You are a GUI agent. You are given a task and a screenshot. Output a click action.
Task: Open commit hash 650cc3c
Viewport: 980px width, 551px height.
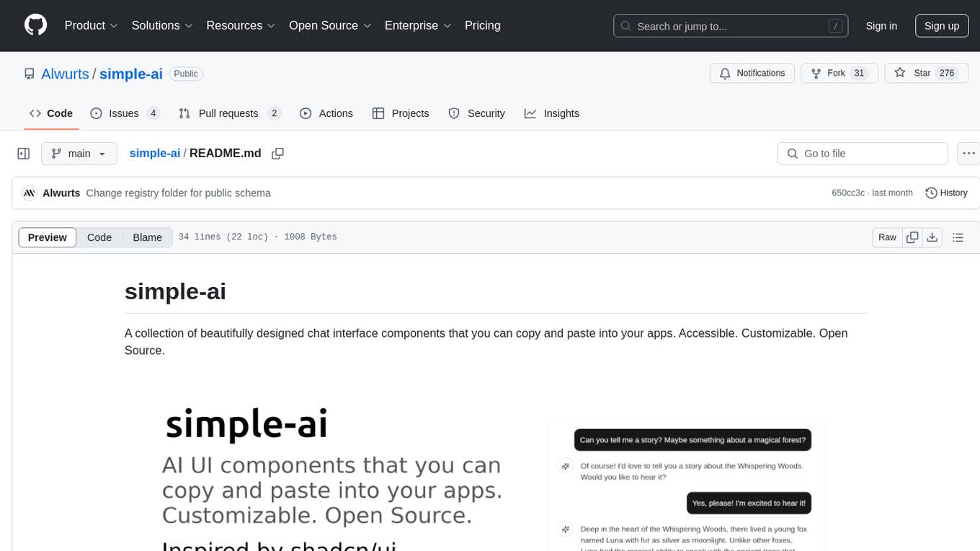(848, 193)
